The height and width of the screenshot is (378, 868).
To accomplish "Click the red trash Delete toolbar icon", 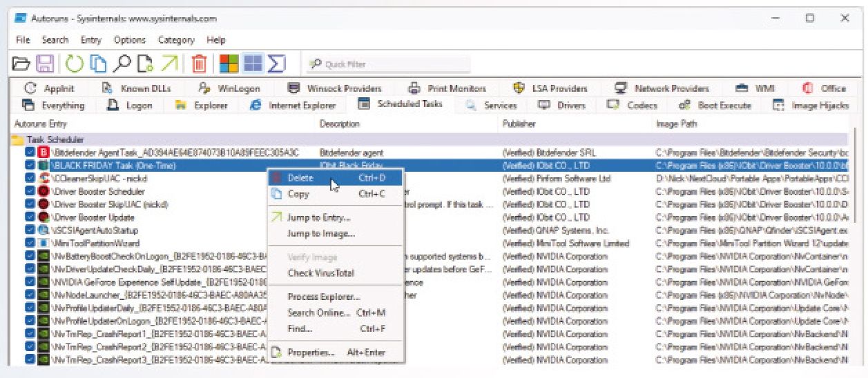I will (x=199, y=64).
